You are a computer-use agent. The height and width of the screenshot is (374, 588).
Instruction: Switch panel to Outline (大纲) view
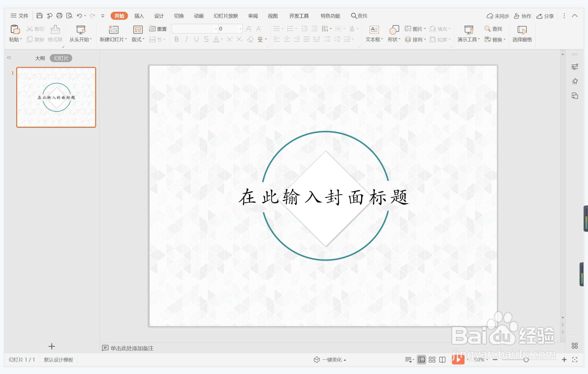(40, 58)
